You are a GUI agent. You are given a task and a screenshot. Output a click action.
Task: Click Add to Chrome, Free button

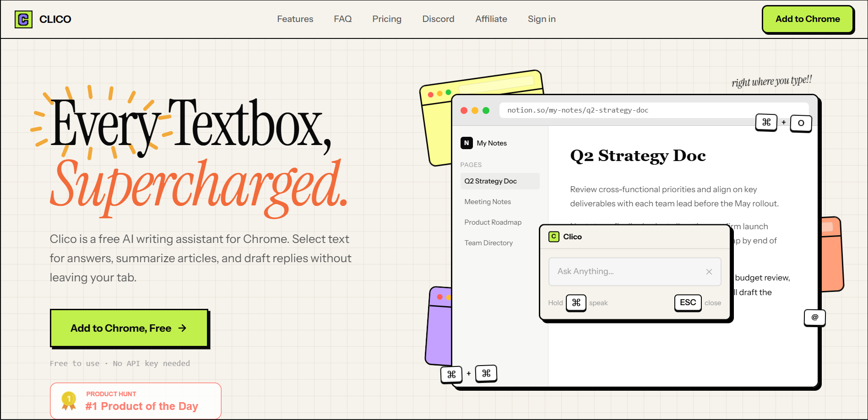[129, 328]
